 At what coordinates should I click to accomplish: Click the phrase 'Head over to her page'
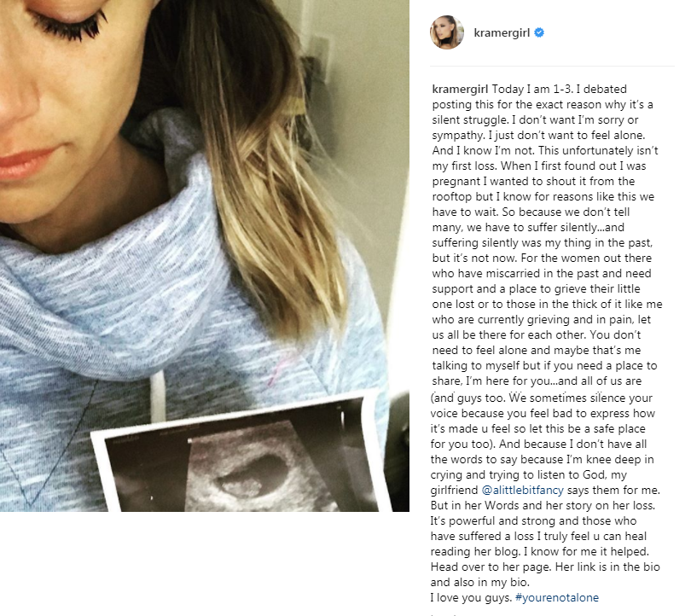coord(491,567)
